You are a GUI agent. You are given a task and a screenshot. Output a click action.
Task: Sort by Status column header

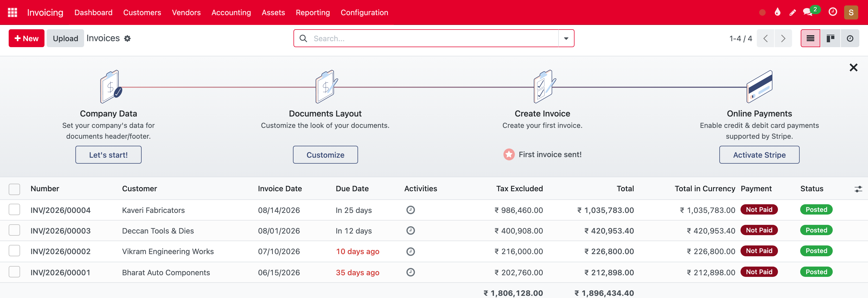pos(812,189)
